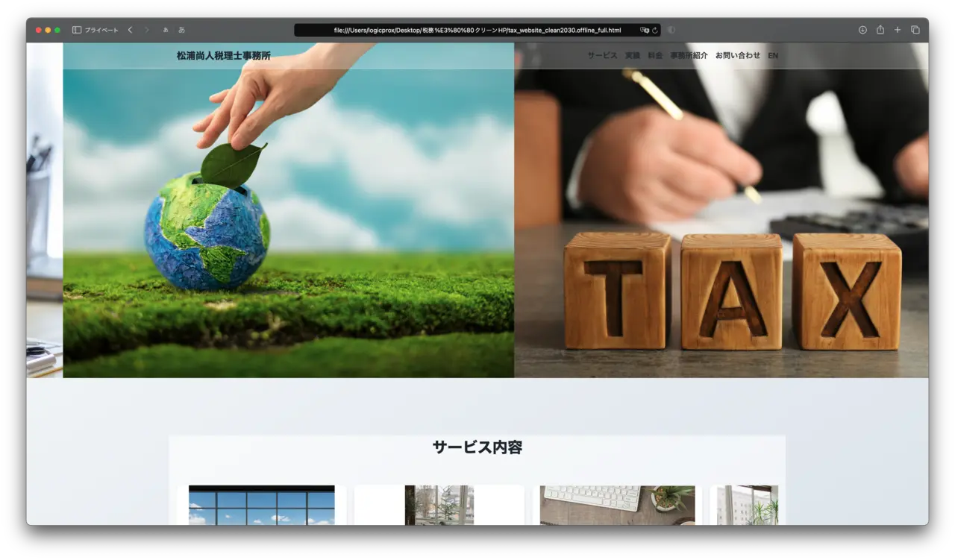This screenshot has width=955, height=560.
Task: Open 事務所紹介 from the site navigation
Action: (x=689, y=55)
